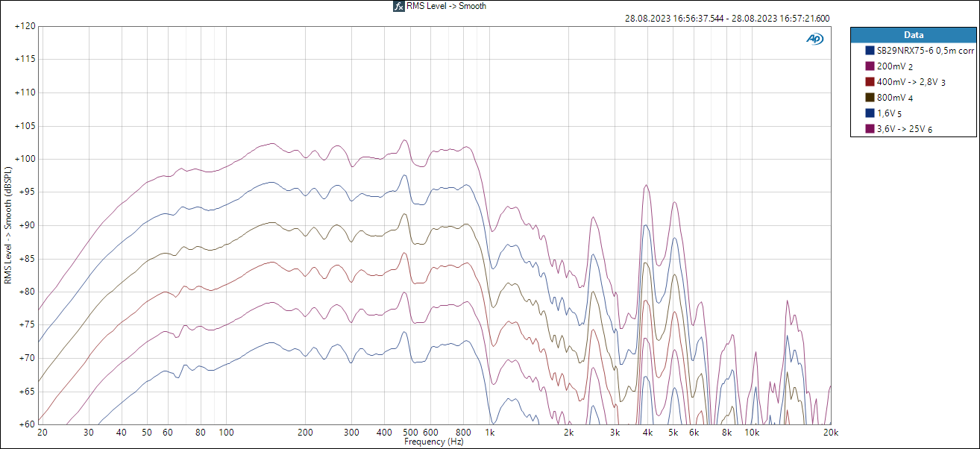Click the +90 tick label on the Y axis
This screenshot has width=980, height=449.
point(27,225)
